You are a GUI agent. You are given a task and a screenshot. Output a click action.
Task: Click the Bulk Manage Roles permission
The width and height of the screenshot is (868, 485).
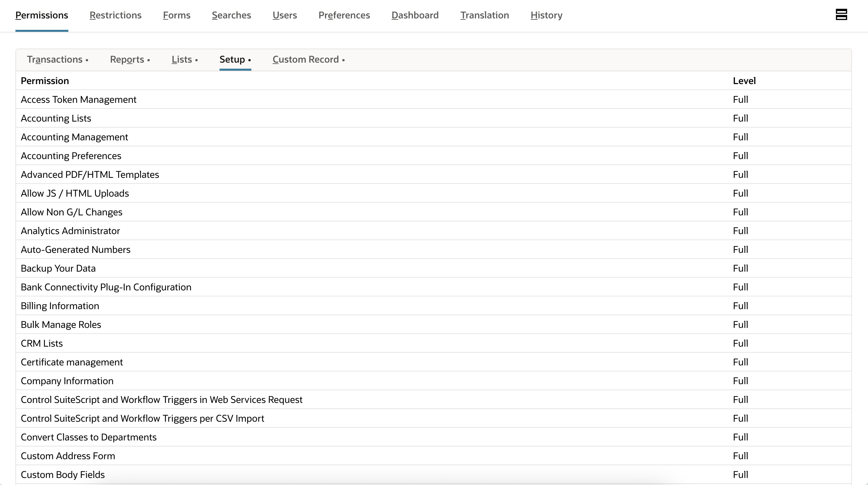pos(61,325)
